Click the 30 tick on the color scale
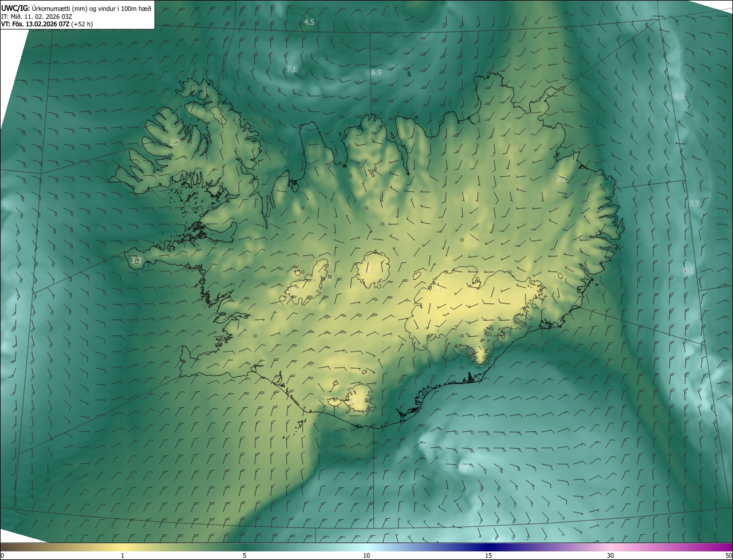This screenshot has width=733, height=560. click(610, 555)
